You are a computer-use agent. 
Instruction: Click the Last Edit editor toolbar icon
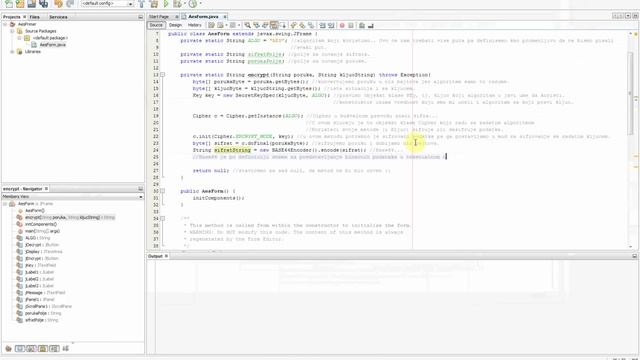point(211,25)
